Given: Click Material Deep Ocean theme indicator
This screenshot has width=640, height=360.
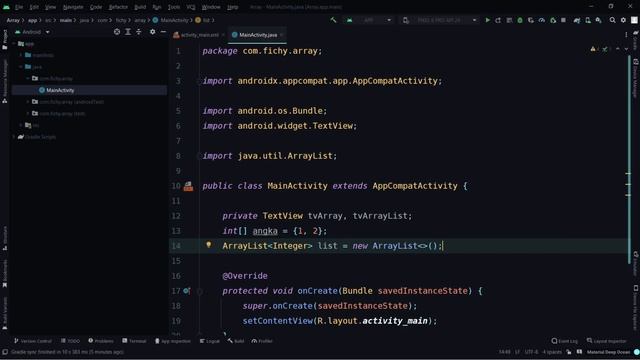Looking at the screenshot, I should point(609,352).
